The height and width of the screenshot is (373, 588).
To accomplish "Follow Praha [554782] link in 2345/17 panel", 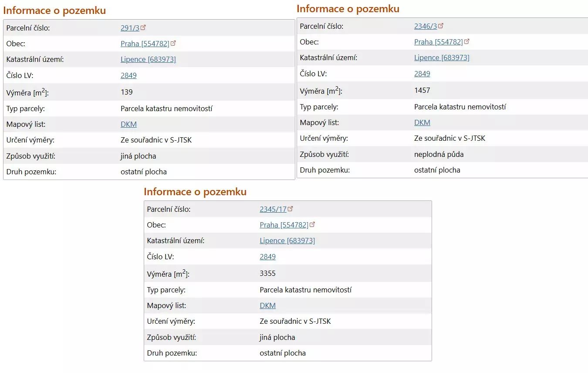I will pyautogui.click(x=284, y=225).
